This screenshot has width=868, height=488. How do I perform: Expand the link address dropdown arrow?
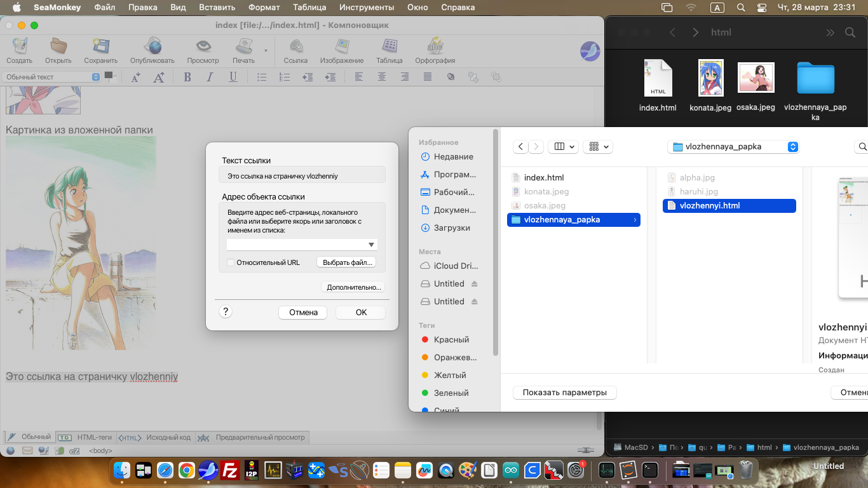tap(371, 245)
